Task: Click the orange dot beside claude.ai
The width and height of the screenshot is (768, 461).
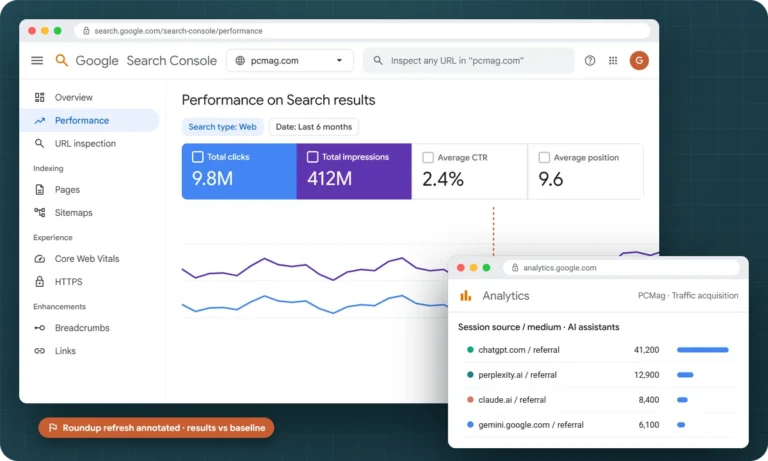Action: 470,400
